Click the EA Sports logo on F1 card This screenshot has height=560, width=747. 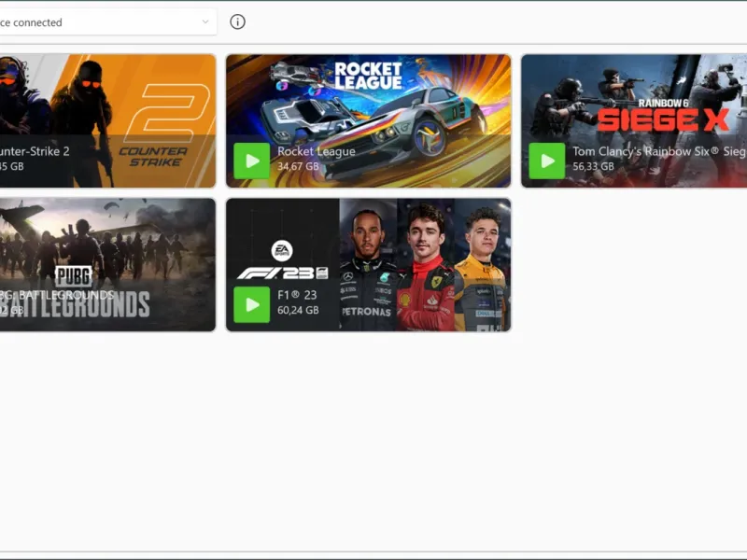tap(282, 251)
